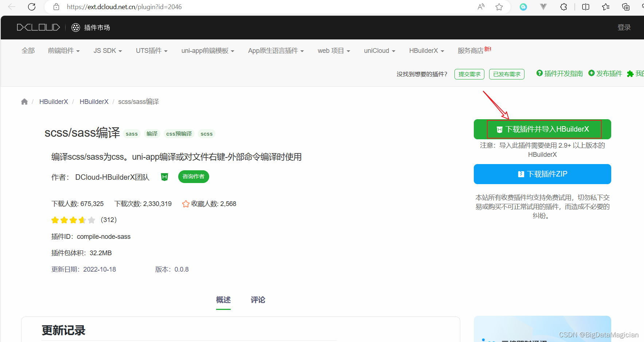Click the five-star rating row

pos(73,220)
